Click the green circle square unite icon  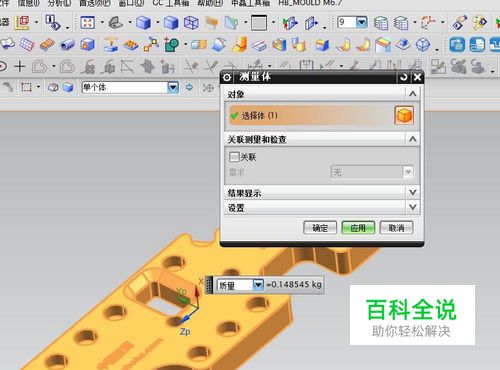coord(172,45)
